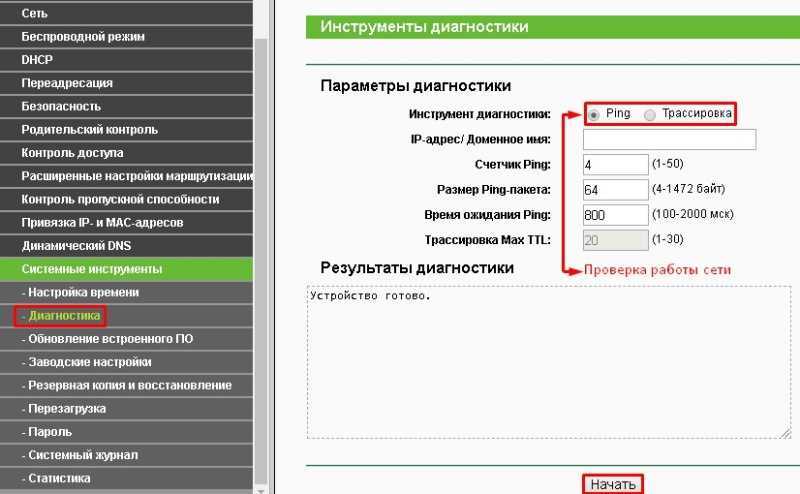The width and height of the screenshot is (800, 494).
Task: Open the Переадресация menu item
Action: [126, 83]
